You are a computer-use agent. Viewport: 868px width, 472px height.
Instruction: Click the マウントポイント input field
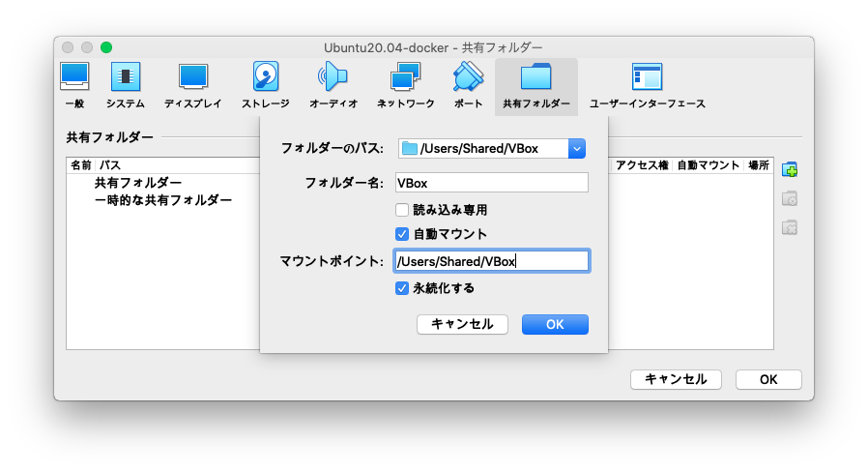[492, 261]
